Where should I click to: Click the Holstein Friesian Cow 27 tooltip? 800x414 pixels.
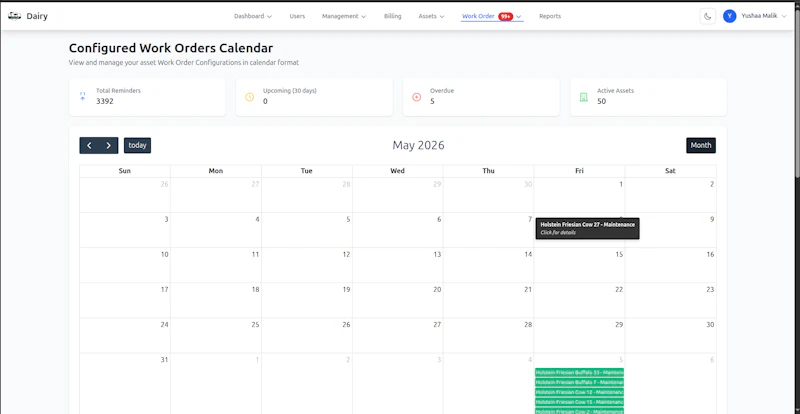coord(587,228)
